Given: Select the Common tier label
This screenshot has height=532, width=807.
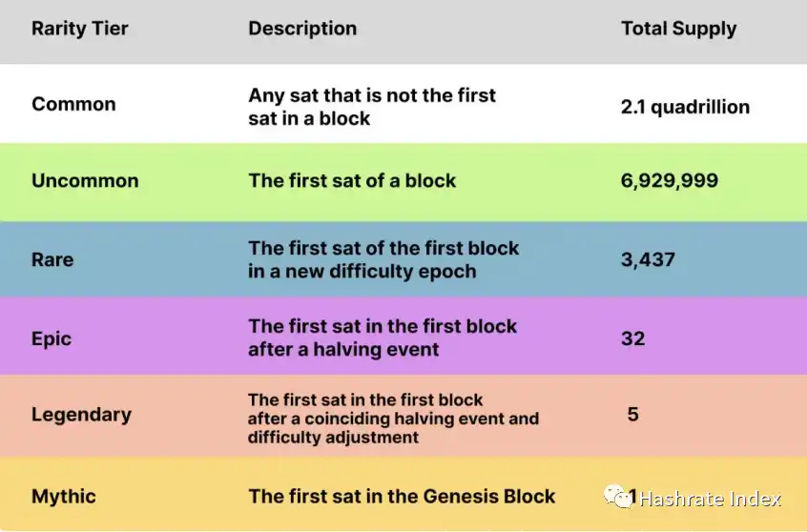Looking at the screenshot, I should click(x=73, y=104).
